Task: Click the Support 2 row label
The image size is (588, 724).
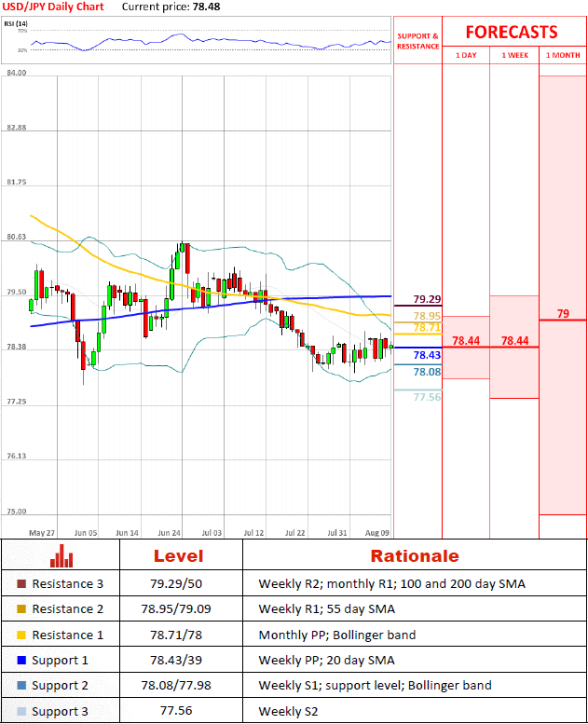Action: [60, 686]
